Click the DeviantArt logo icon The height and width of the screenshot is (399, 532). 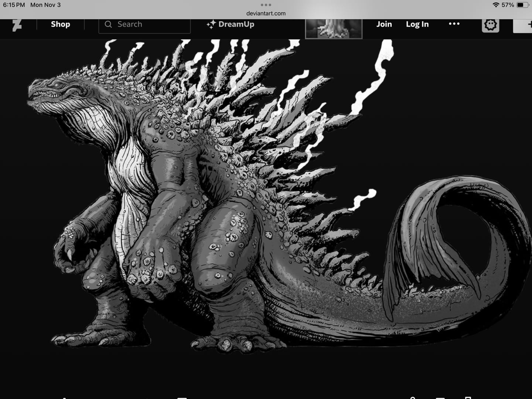coord(17,25)
